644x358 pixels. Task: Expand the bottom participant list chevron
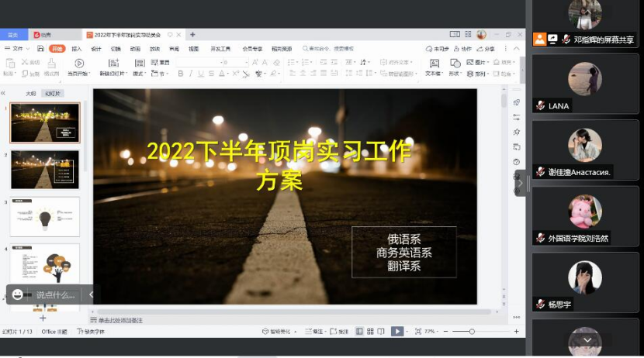click(x=587, y=339)
